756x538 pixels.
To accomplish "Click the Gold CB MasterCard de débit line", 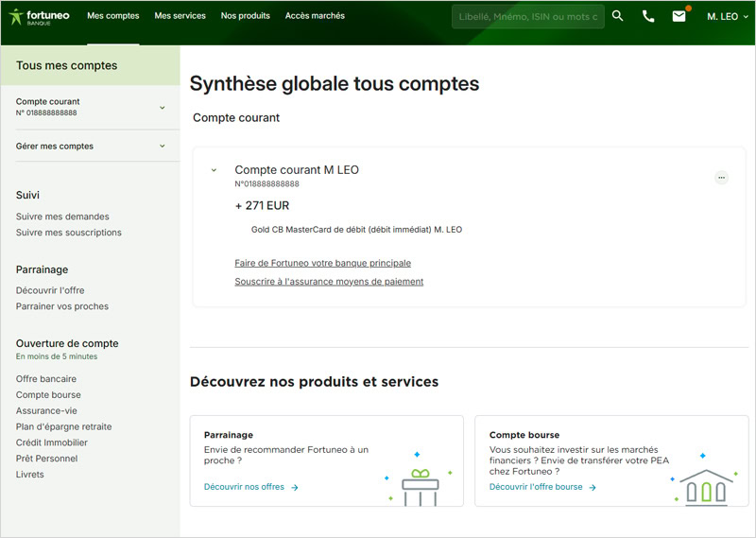I will coord(356,230).
